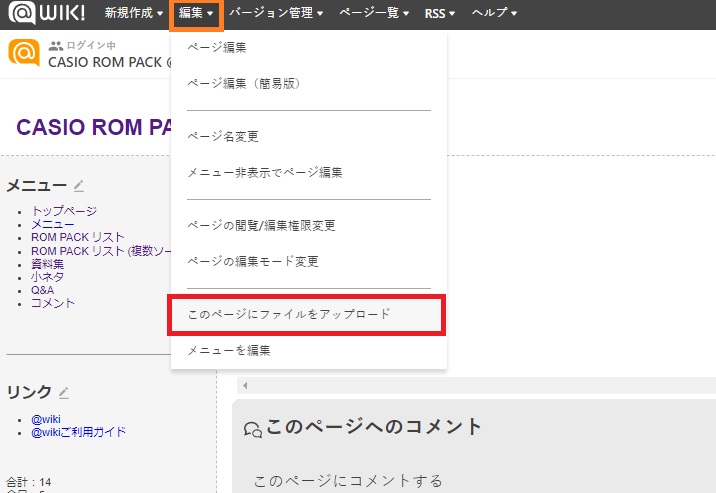Click the pencil icon next to リンク heading

pos(64,393)
